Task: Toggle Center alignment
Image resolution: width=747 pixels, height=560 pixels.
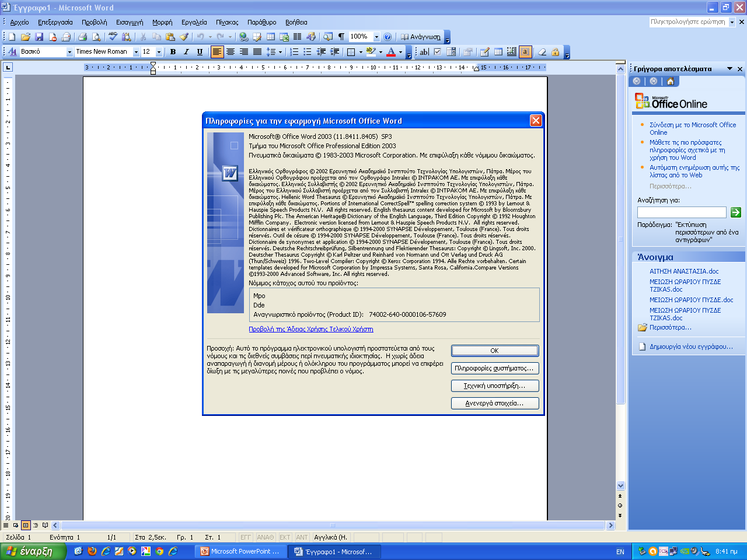Action: pyautogui.click(x=231, y=52)
